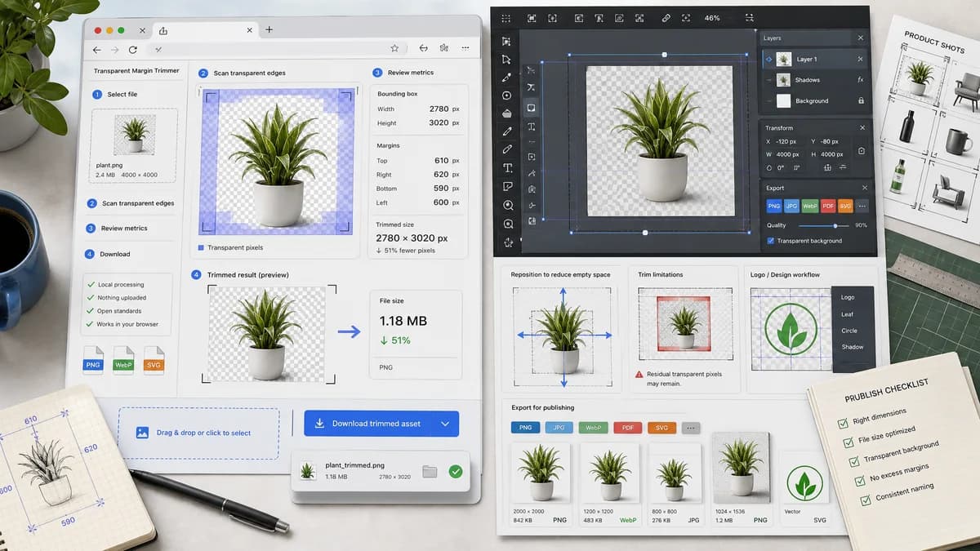Choose Shadow in the Logo workflow menu
The height and width of the screenshot is (551, 980).
tap(852, 347)
